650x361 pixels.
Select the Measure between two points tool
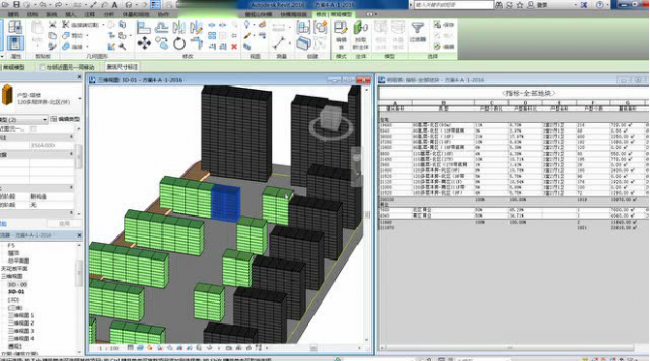click(279, 42)
